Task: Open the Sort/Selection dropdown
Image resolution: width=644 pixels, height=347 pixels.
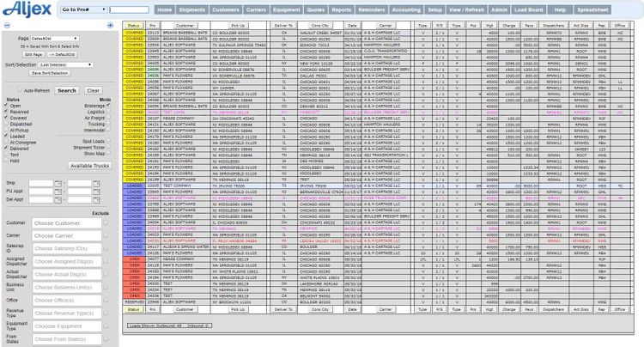Action: pyautogui.click(x=66, y=65)
